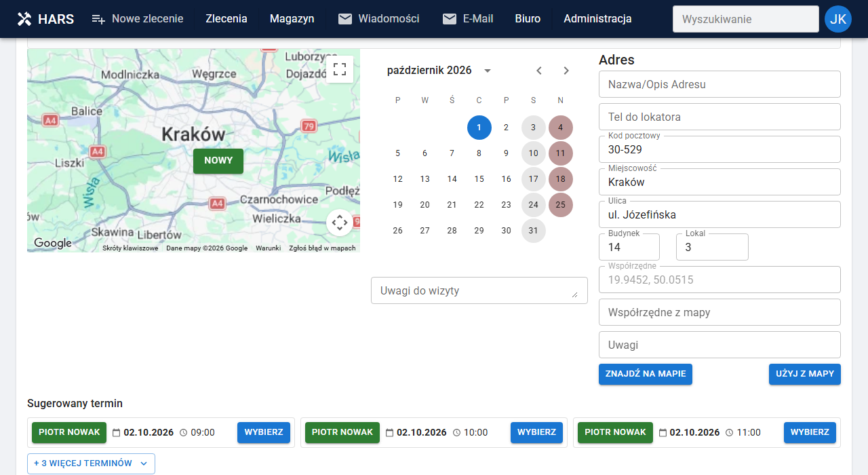Open the Administracja menu
The height and width of the screenshot is (475, 868).
(x=598, y=19)
